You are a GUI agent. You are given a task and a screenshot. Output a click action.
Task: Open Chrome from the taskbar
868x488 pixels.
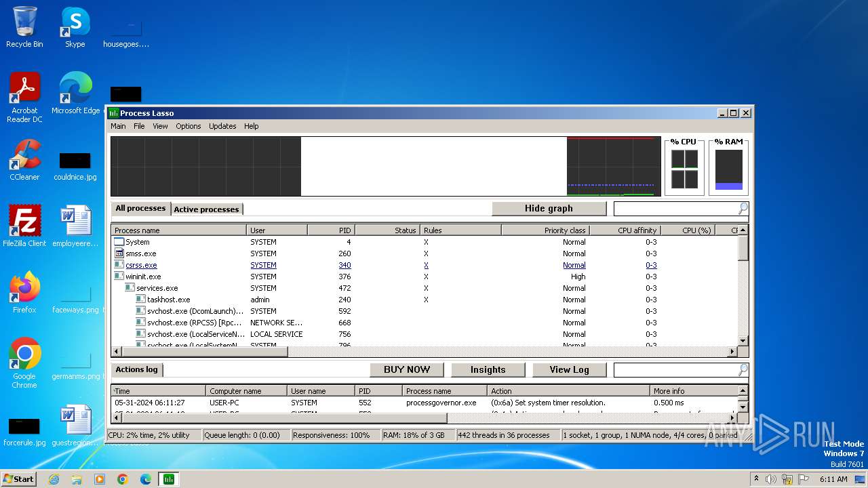coord(123,479)
